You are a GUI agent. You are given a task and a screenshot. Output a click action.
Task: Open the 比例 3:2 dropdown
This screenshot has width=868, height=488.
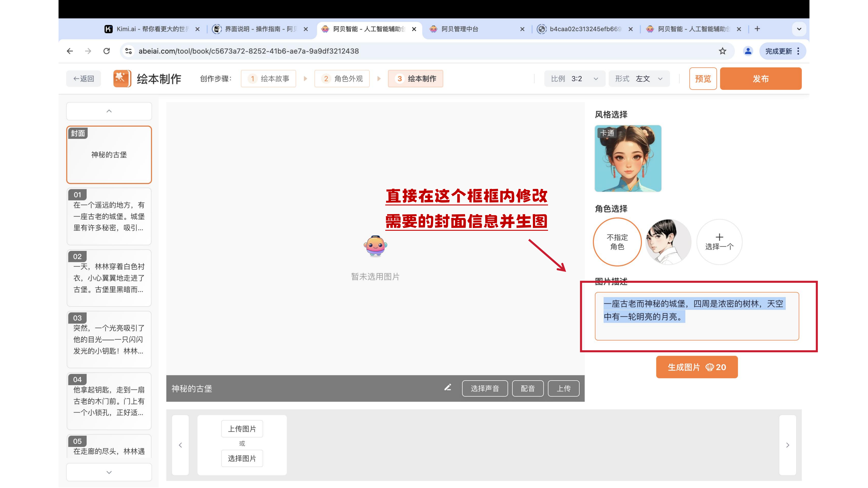575,79
